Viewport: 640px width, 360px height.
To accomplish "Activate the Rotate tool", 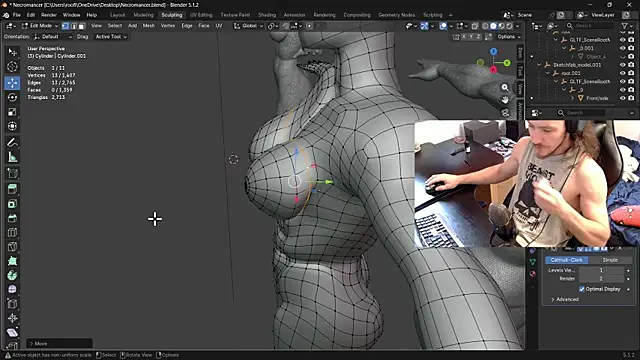I will [13, 97].
